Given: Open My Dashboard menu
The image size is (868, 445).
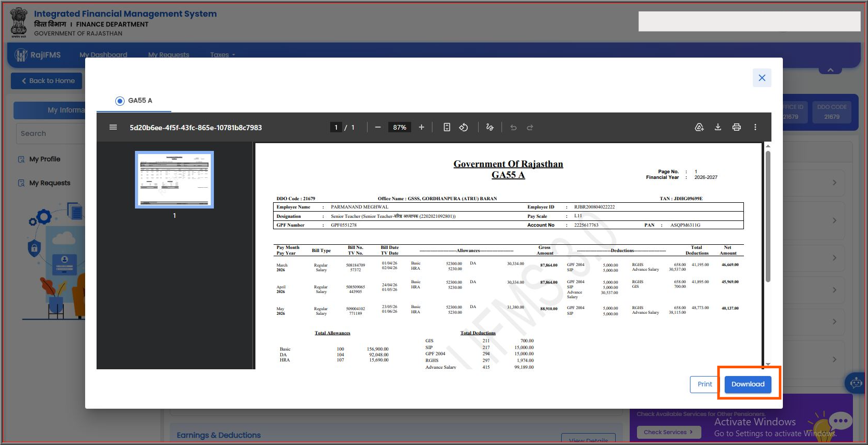Looking at the screenshot, I should [x=103, y=54].
